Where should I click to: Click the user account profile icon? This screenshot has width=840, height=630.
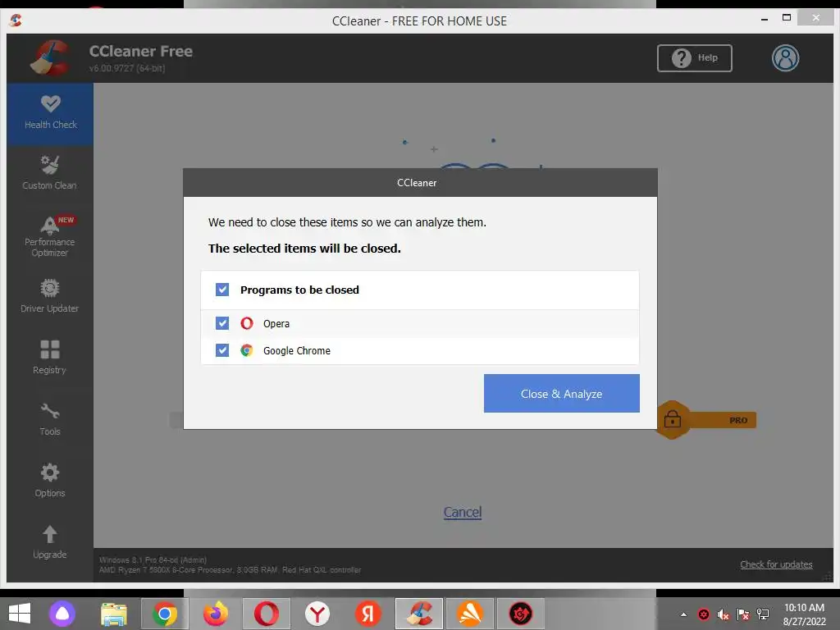(x=785, y=58)
